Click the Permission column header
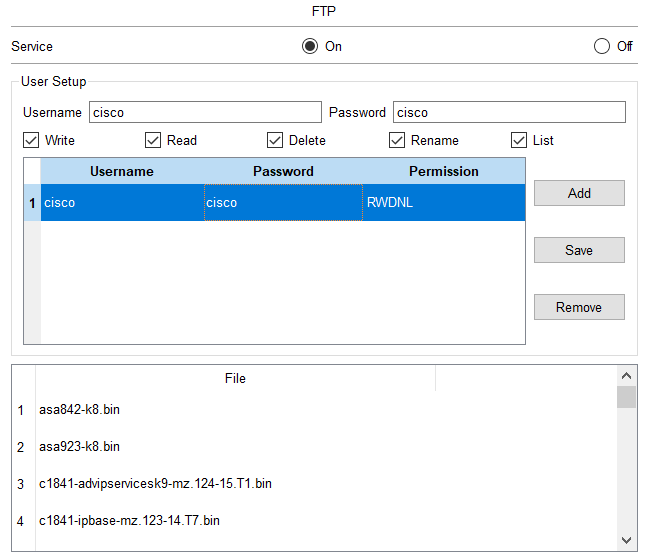645x557 pixels. (x=443, y=171)
